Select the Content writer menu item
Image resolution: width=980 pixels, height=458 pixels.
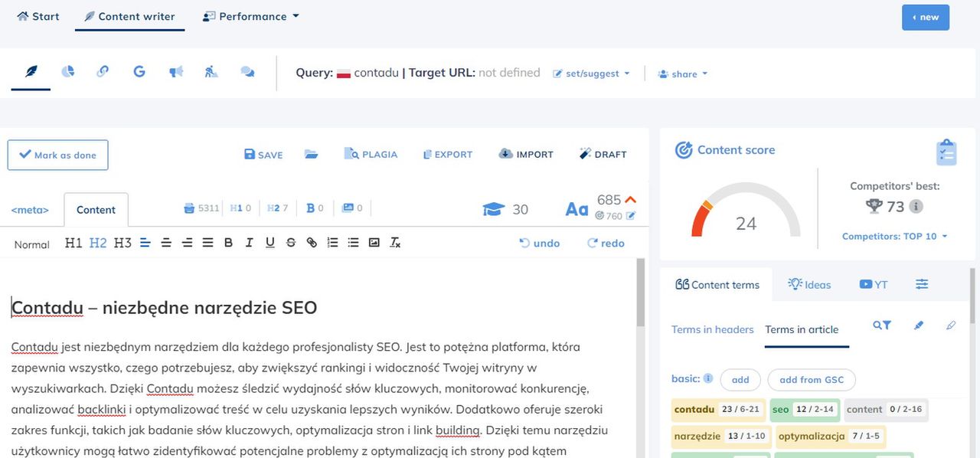(129, 16)
